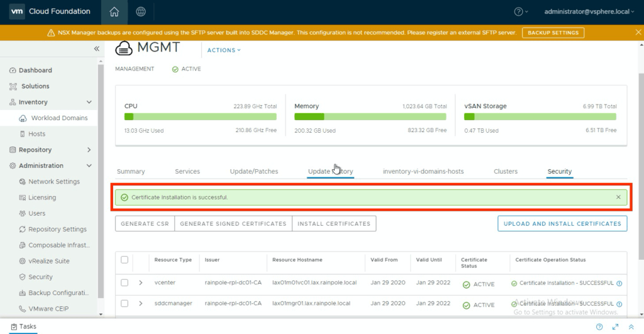Image resolution: width=644 pixels, height=334 pixels.
Task: Collapse the sidebar with double chevron icon
Action: point(97,49)
